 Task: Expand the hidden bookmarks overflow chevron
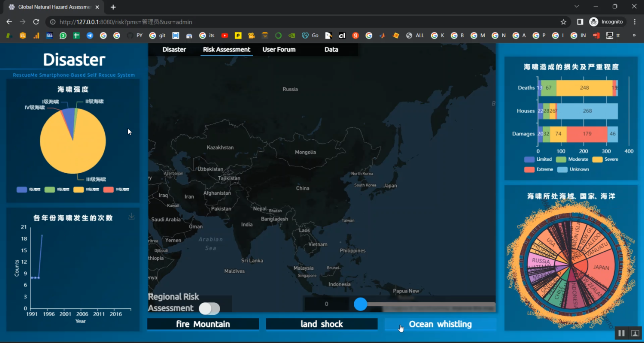click(x=634, y=36)
